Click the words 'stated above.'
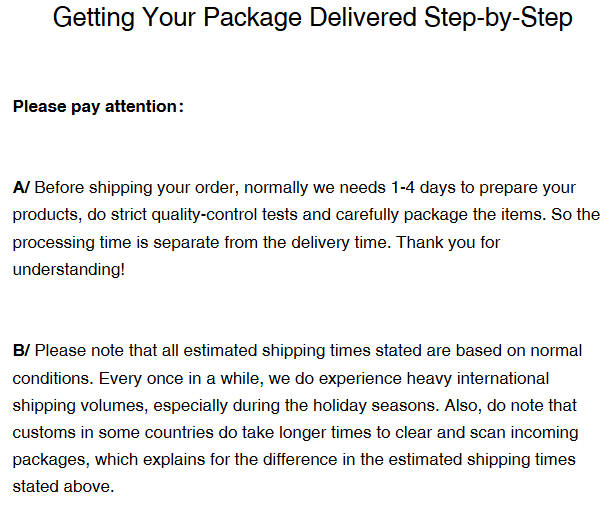 click(64, 488)
